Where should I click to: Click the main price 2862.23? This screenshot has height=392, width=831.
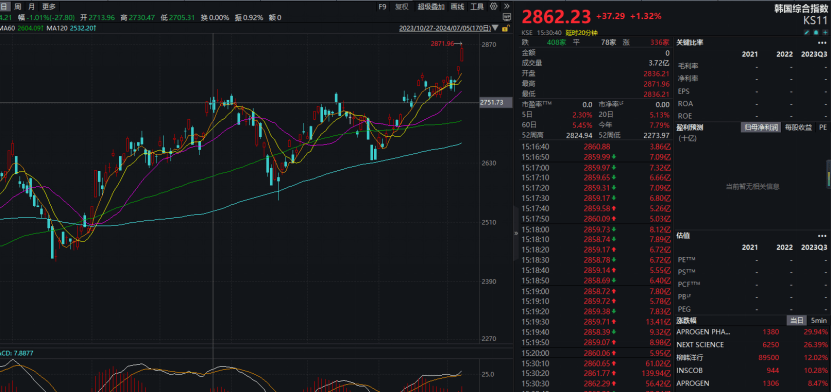click(x=556, y=16)
